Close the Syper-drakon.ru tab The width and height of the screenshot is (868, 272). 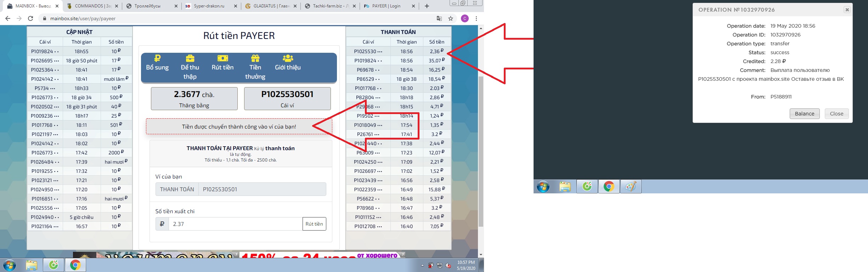236,6
